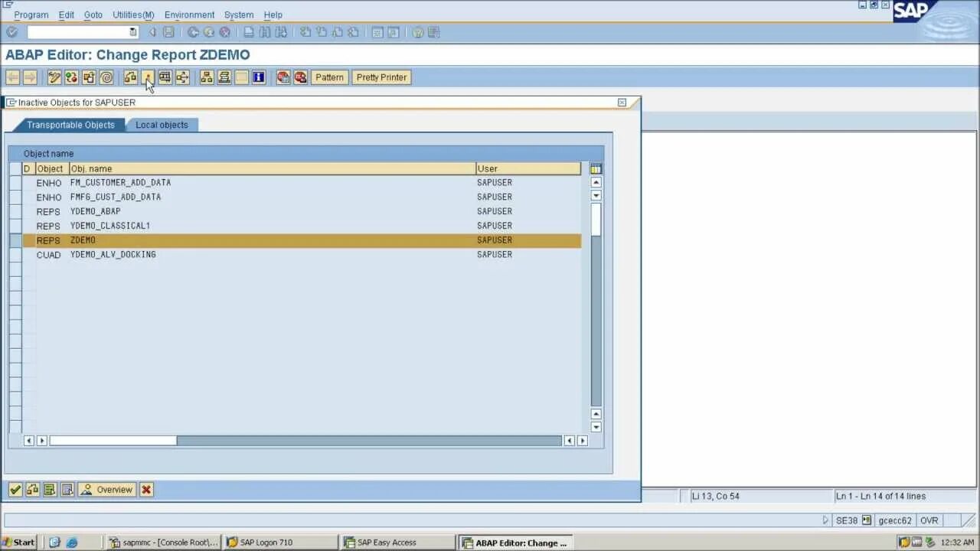
Task: Collapse the command field using the triangle
Action: 152,32
